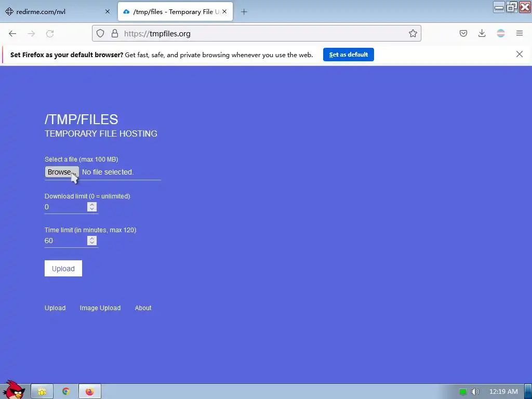The height and width of the screenshot is (399, 532).
Task: Open a new tab with plus
Action: pos(244,12)
